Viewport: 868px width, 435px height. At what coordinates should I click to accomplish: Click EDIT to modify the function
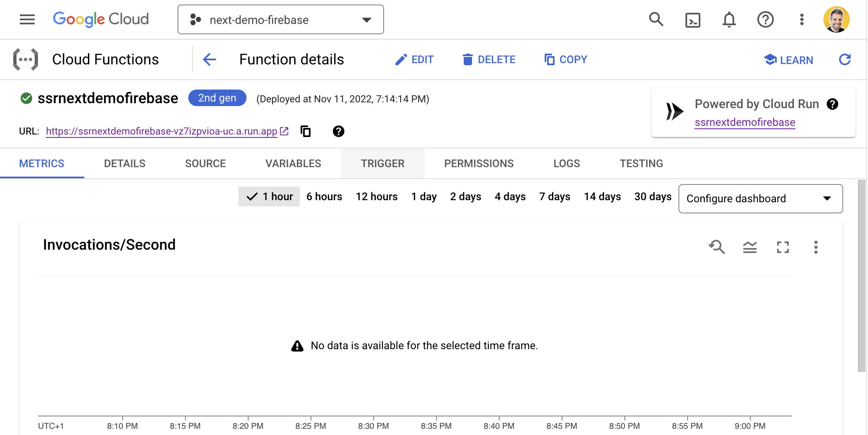tap(414, 59)
